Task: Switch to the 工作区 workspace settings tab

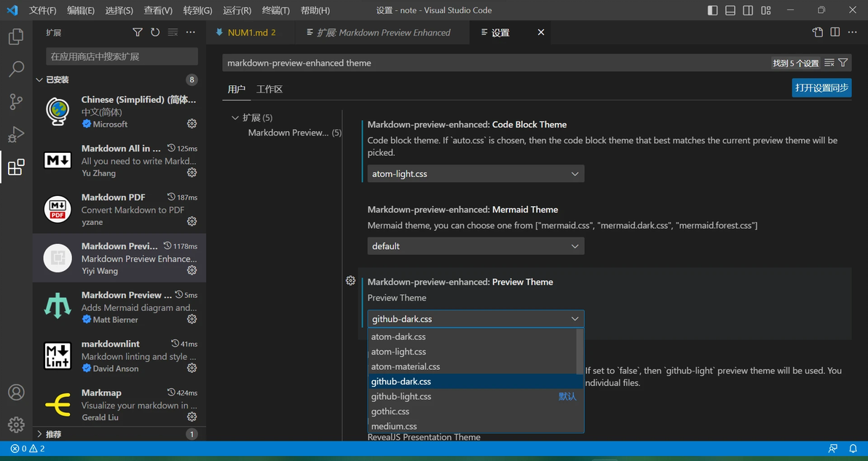Action: pos(269,89)
